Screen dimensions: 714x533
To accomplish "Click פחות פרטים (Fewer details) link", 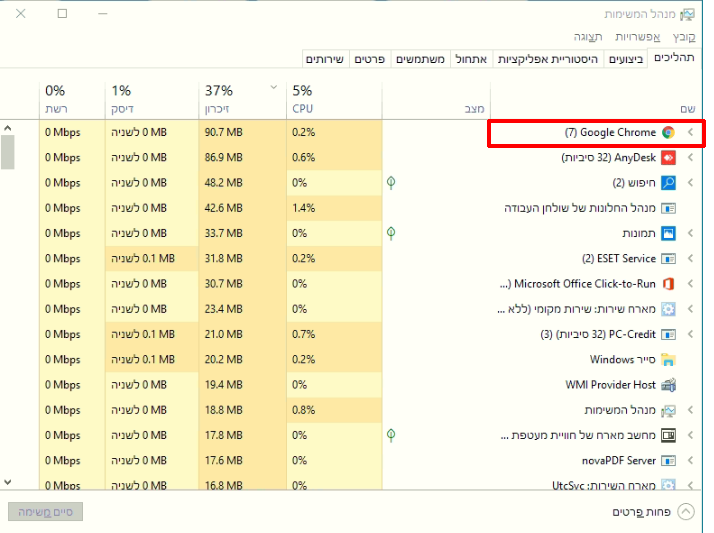I will coord(640,512).
